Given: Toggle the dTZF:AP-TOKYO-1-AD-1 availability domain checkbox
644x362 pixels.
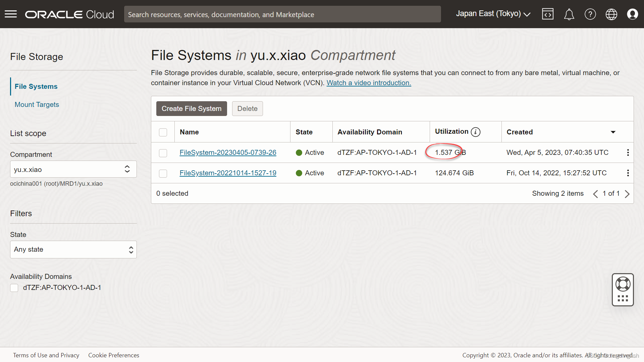Looking at the screenshot, I should click(x=14, y=288).
